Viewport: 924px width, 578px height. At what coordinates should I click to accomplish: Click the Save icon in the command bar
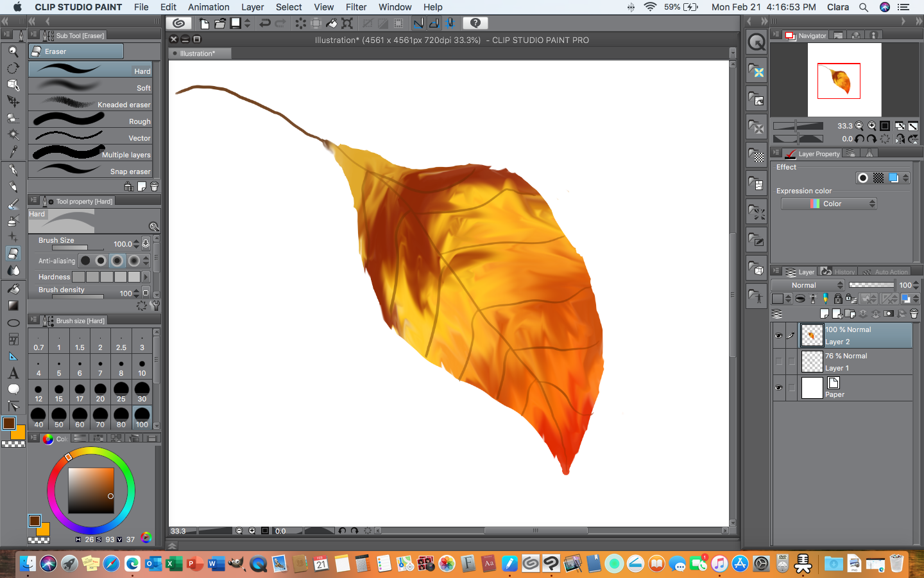point(235,23)
